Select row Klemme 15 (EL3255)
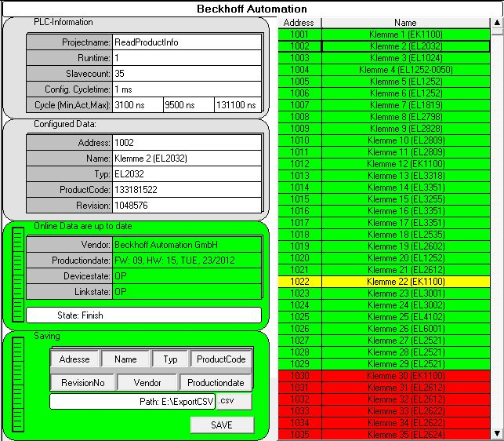 (384, 199)
